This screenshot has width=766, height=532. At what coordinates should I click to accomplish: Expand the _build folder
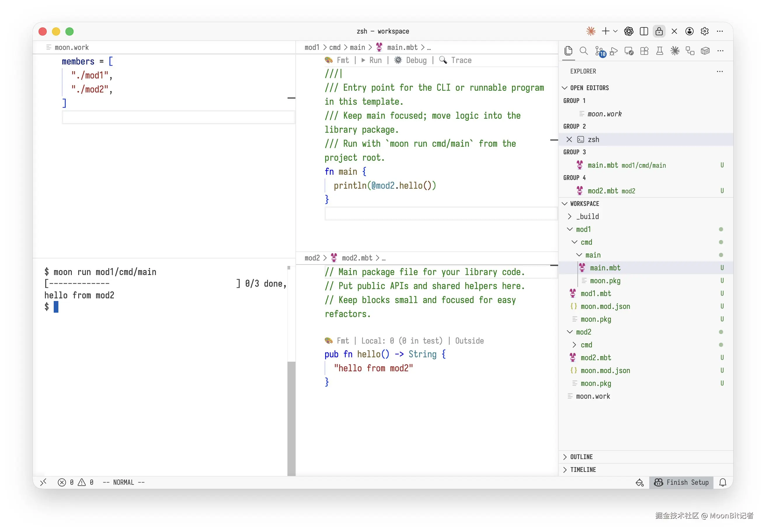(587, 216)
